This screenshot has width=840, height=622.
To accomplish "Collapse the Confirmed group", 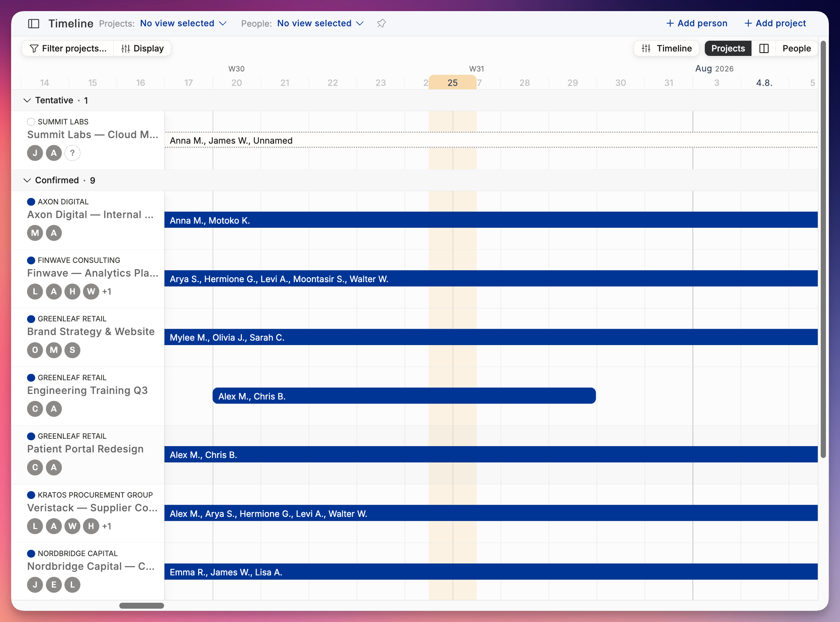I will [27, 180].
